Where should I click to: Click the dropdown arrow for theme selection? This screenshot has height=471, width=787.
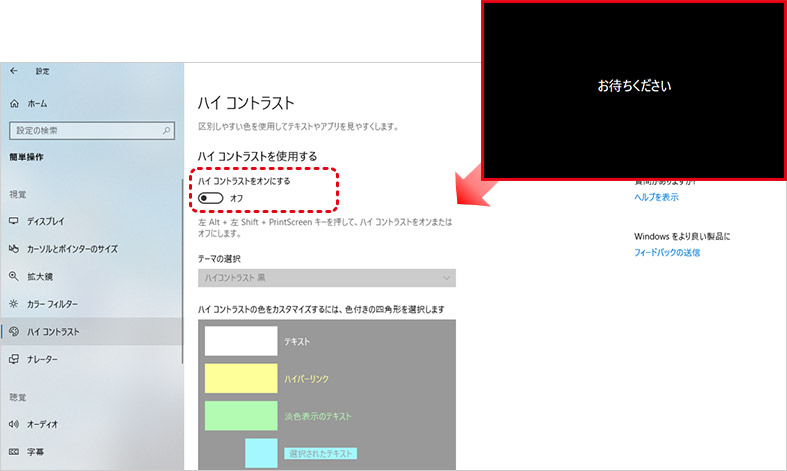point(446,278)
